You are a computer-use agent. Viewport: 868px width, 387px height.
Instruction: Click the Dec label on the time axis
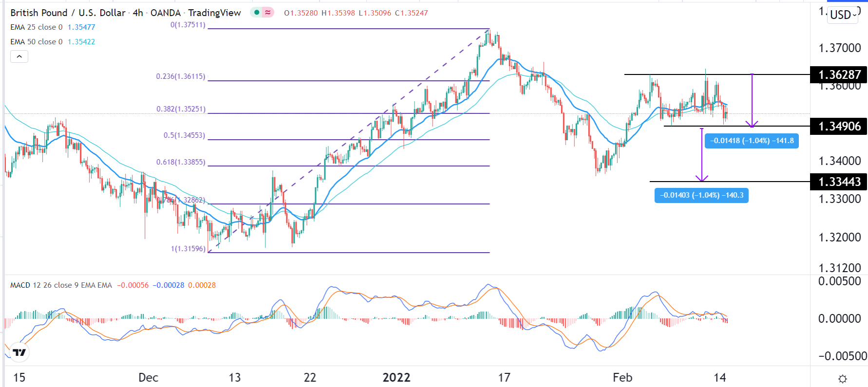click(x=148, y=377)
